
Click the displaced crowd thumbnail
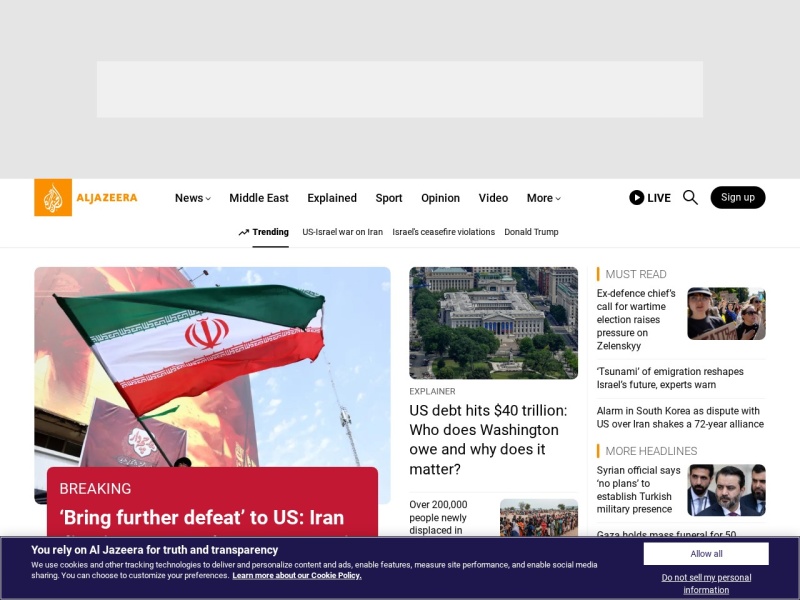click(x=539, y=517)
